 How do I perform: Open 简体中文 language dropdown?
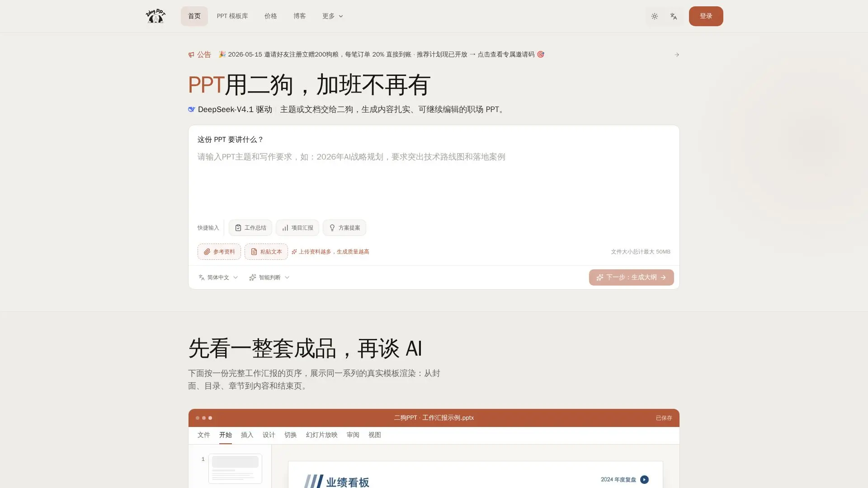[218, 277]
